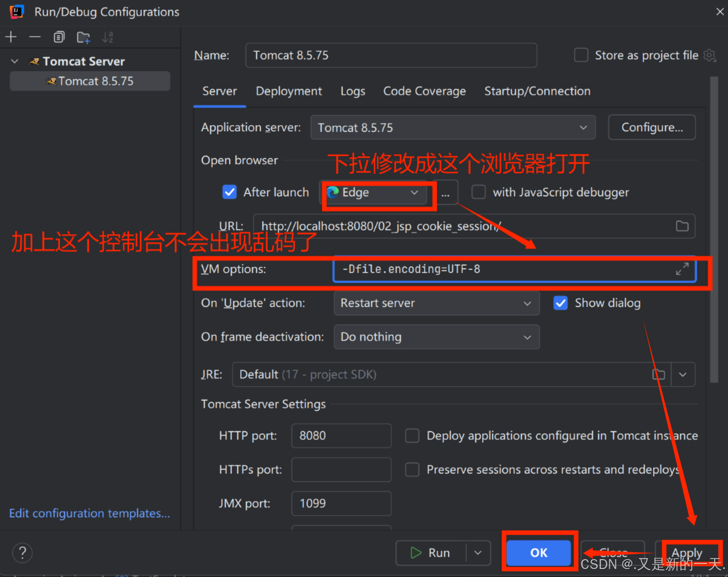The height and width of the screenshot is (577, 728).
Task: Toggle Store as project file checkbox
Action: click(x=581, y=55)
